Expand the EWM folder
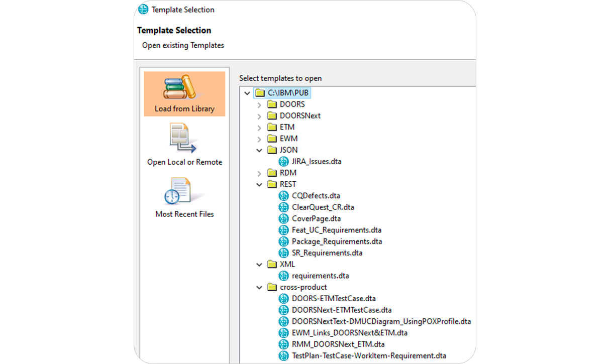Image resolution: width=610 pixels, height=364 pixels. point(259,138)
